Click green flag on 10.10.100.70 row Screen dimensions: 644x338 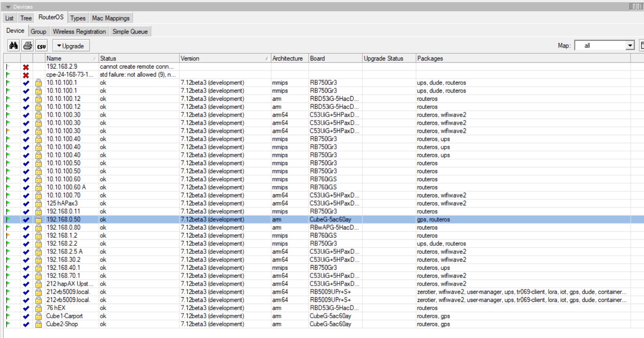8,195
